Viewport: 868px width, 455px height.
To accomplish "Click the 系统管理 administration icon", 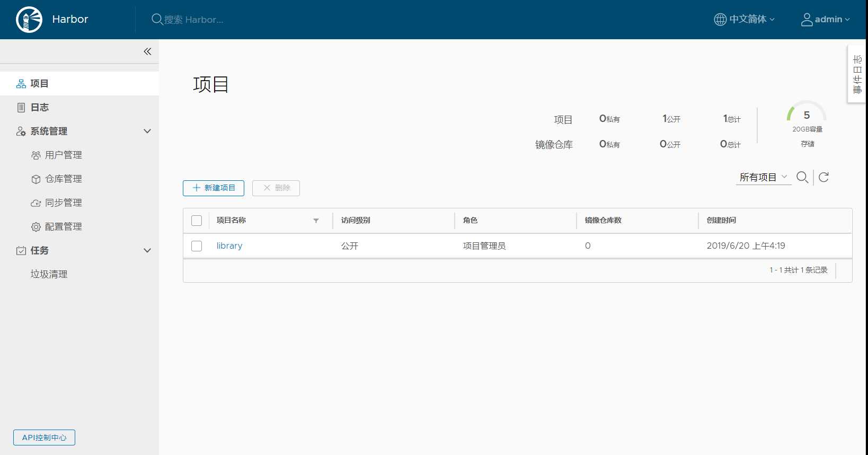I will pos(21,132).
